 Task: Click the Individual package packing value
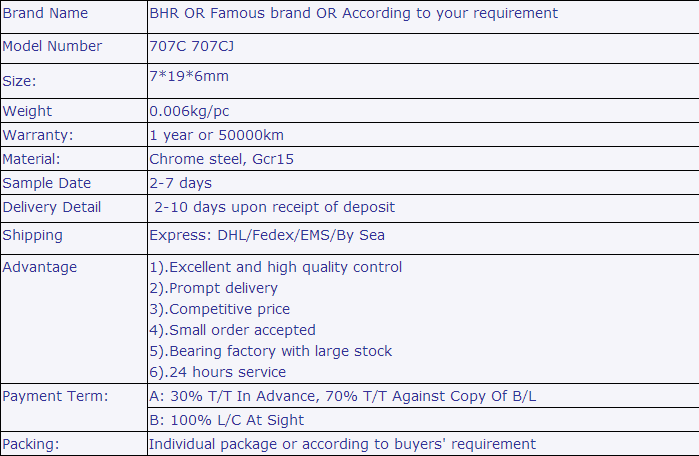[342, 444]
